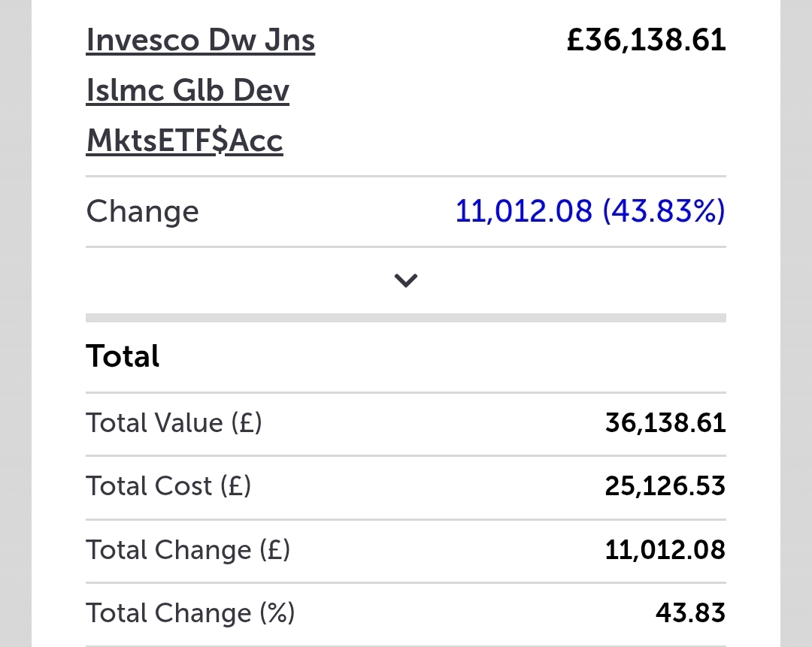Click the Total Change (%) label

point(190,613)
